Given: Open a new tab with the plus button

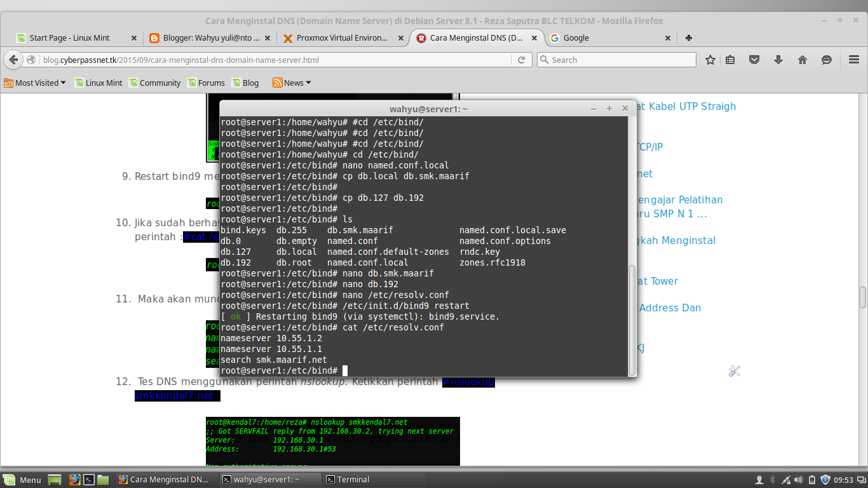Looking at the screenshot, I should pos(688,37).
